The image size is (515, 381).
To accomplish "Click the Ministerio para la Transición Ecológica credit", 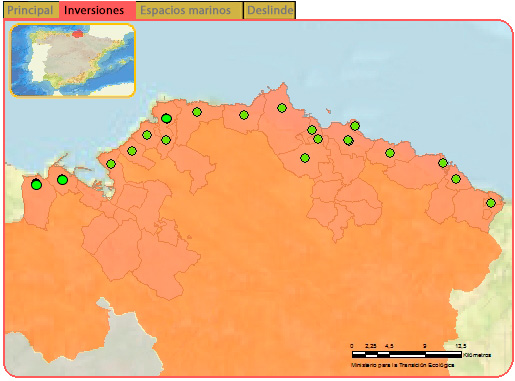I will tap(402, 365).
